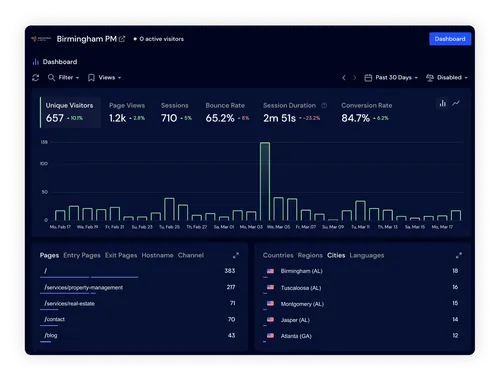Click the Session Duration help icon
The height and width of the screenshot is (380, 500).
pyautogui.click(x=324, y=105)
